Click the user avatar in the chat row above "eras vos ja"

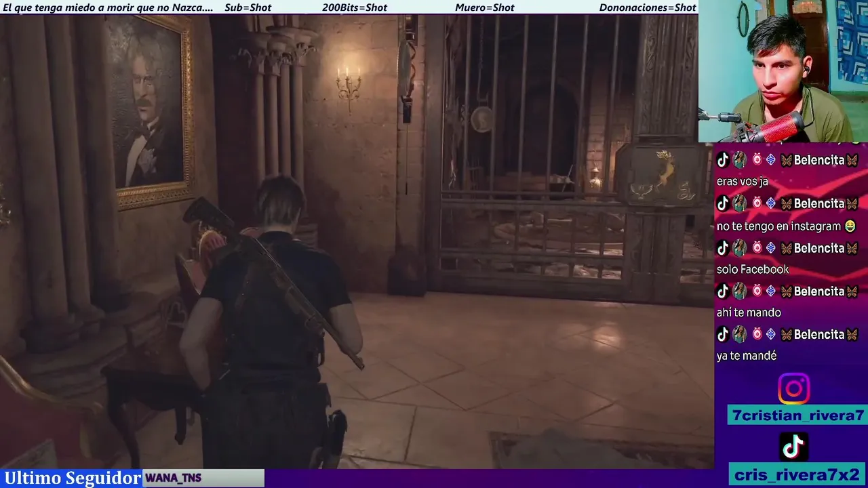740,160
